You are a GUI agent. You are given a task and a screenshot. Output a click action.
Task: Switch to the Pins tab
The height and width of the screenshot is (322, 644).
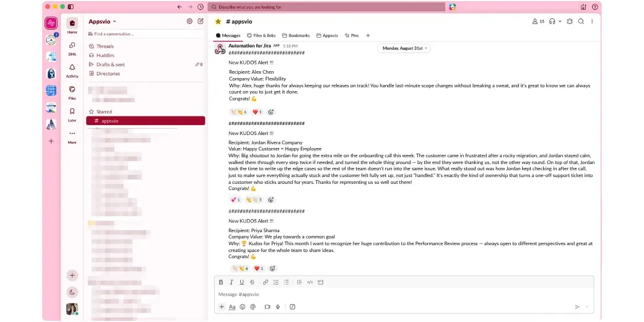coord(352,36)
